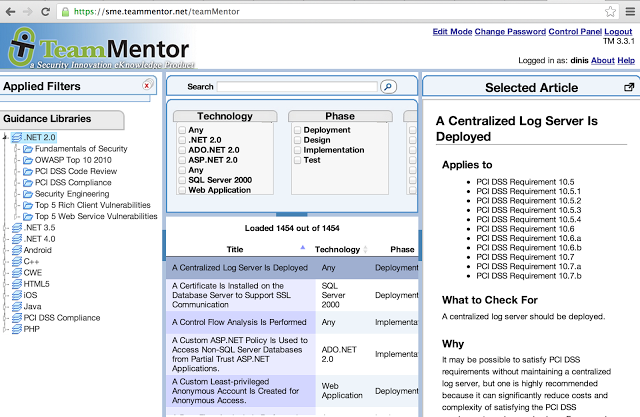Click the Android library icon in tree
Viewport: 640px width, 417px height.
coord(16,250)
